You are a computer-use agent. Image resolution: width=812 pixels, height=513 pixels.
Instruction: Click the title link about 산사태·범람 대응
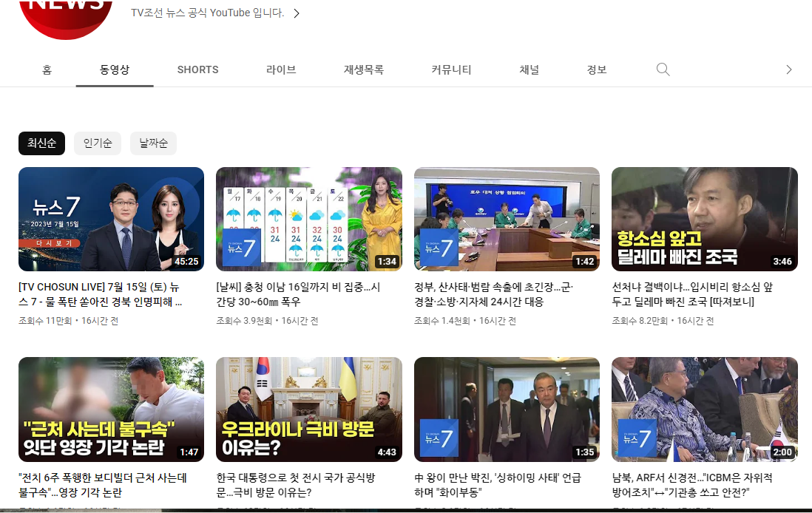click(493, 294)
